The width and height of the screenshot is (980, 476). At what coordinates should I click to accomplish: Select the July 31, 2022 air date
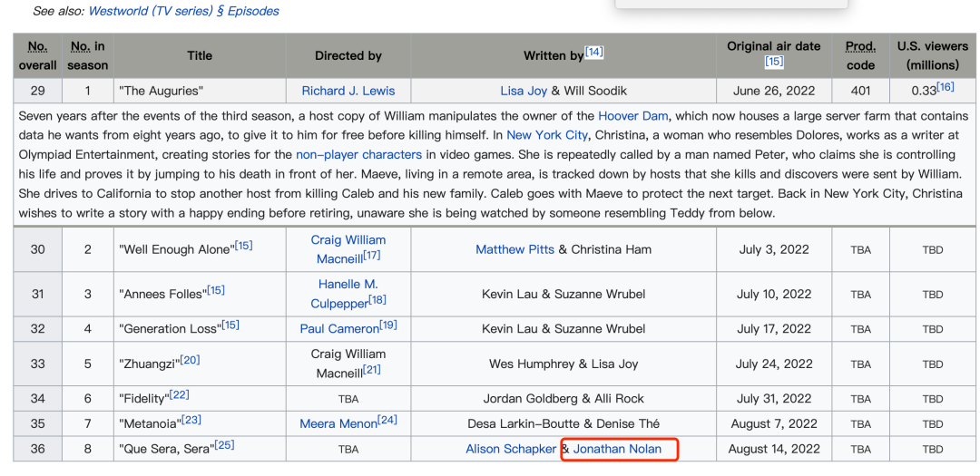click(x=774, y=399)
